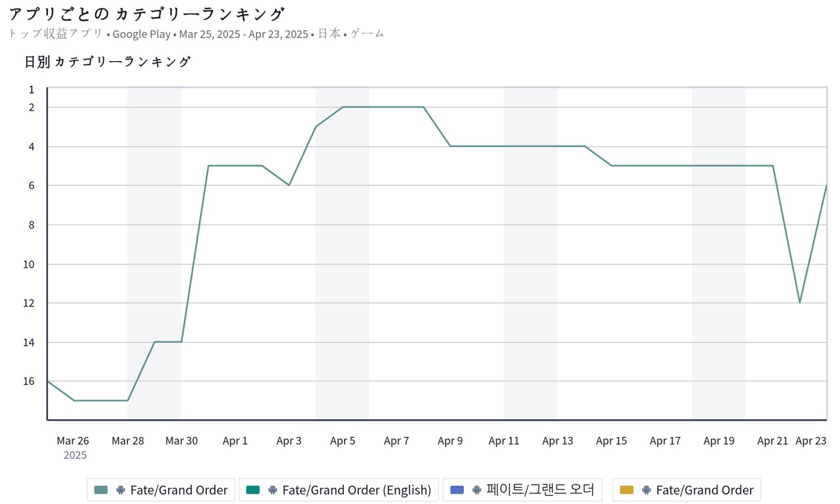This screenshot has width=840, height=504.
Task: Click the Mar 26 x-axis date label
Action: 73,441
